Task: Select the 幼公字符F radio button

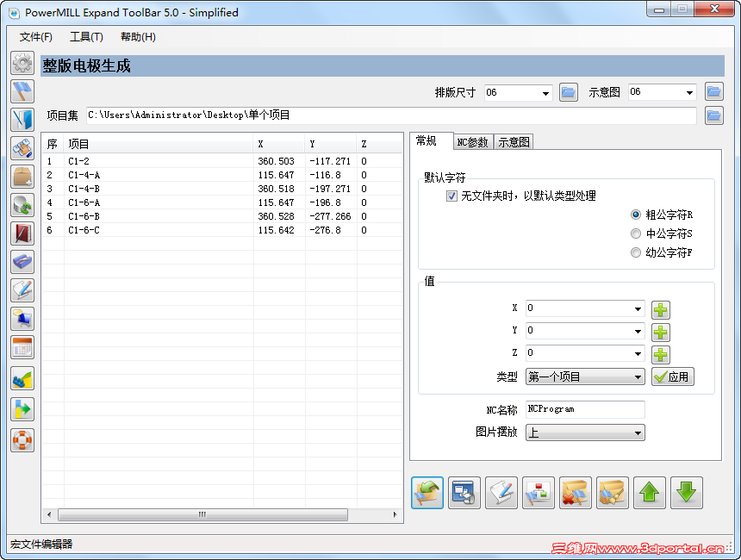Action: (x=636, y=252)
